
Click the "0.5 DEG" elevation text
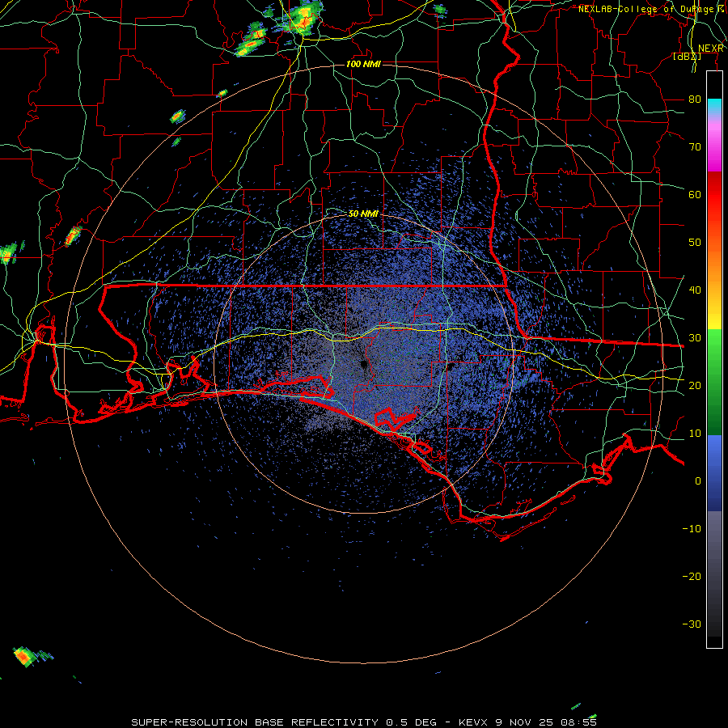(x=412, y=722)
